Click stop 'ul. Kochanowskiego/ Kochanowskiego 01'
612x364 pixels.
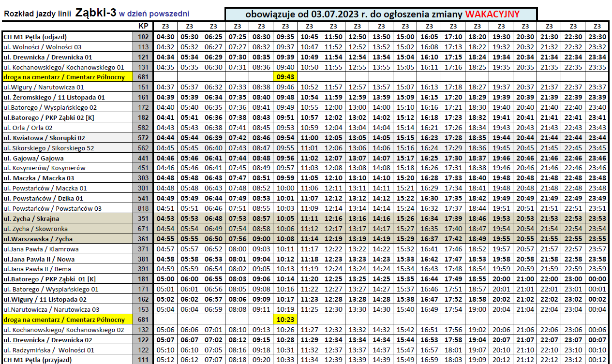click(64, 67)
